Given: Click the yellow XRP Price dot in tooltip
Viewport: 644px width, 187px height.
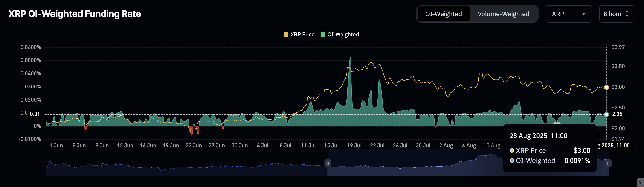Looking at the screenshot, I should click(x=512, y=151).
